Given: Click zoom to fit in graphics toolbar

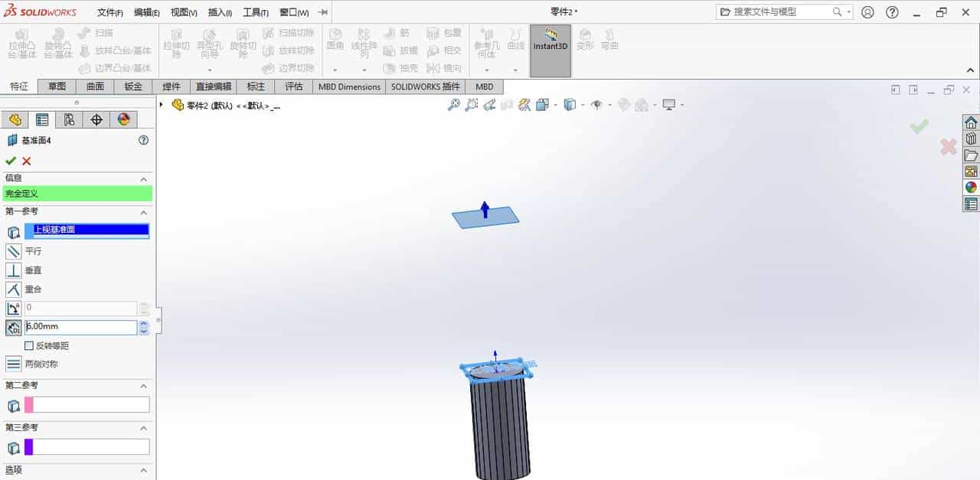Looking at the screenshot, I should (x=456, y=105).
